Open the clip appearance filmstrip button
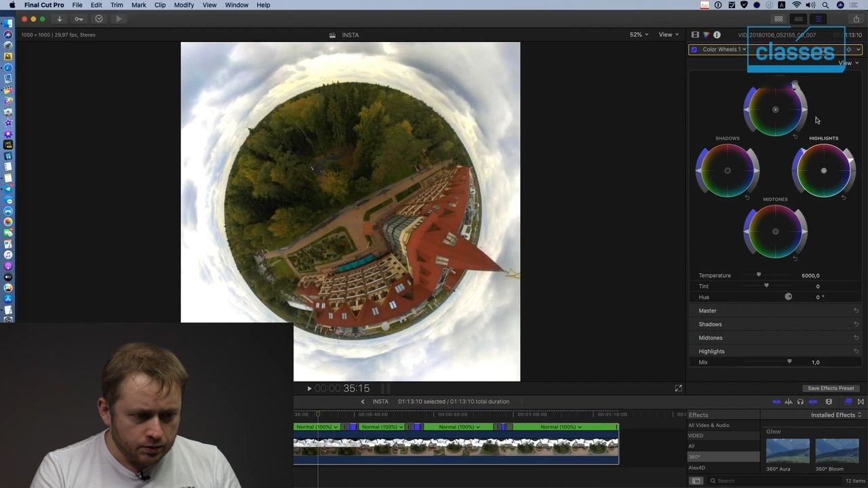Viewport: 868px width, 488px height. (829, 402)
